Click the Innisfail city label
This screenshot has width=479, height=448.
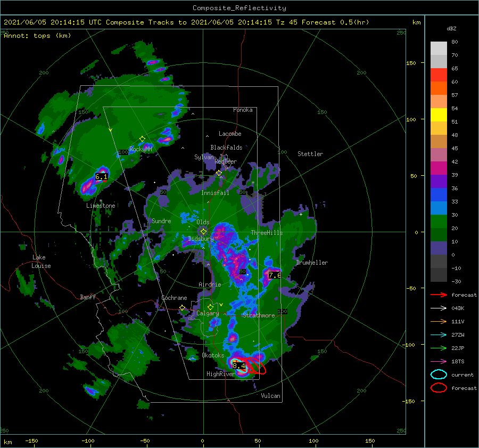pos(215,193)
